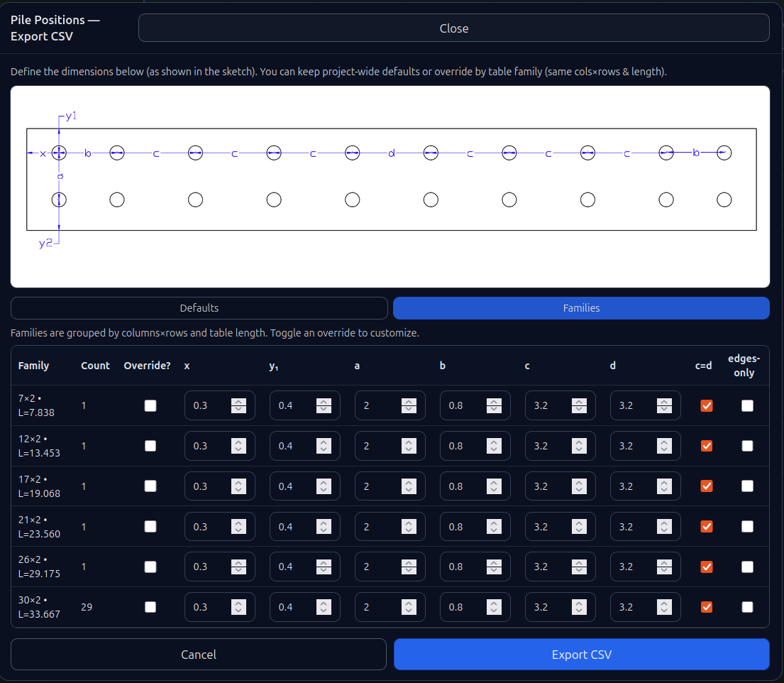
Task: Click the b value stepper in 21×2 row
Action: click(495, 527)
